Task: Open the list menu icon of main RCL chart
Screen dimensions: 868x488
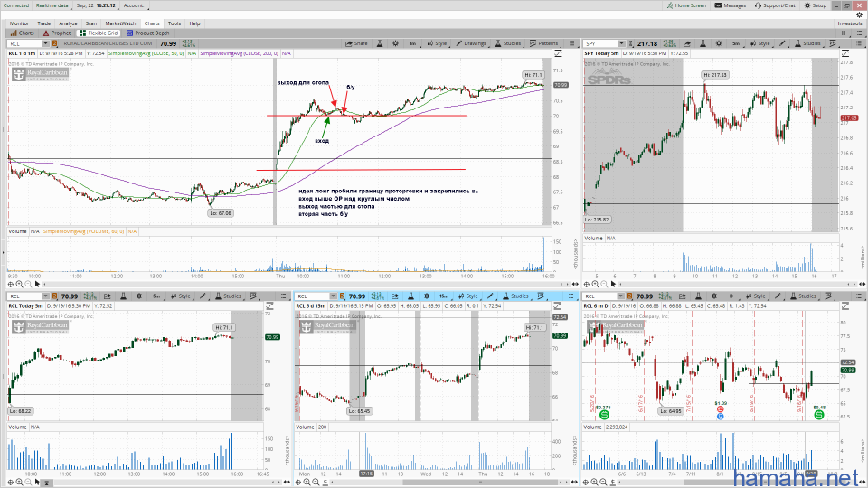Action: [x=571, y=43]
